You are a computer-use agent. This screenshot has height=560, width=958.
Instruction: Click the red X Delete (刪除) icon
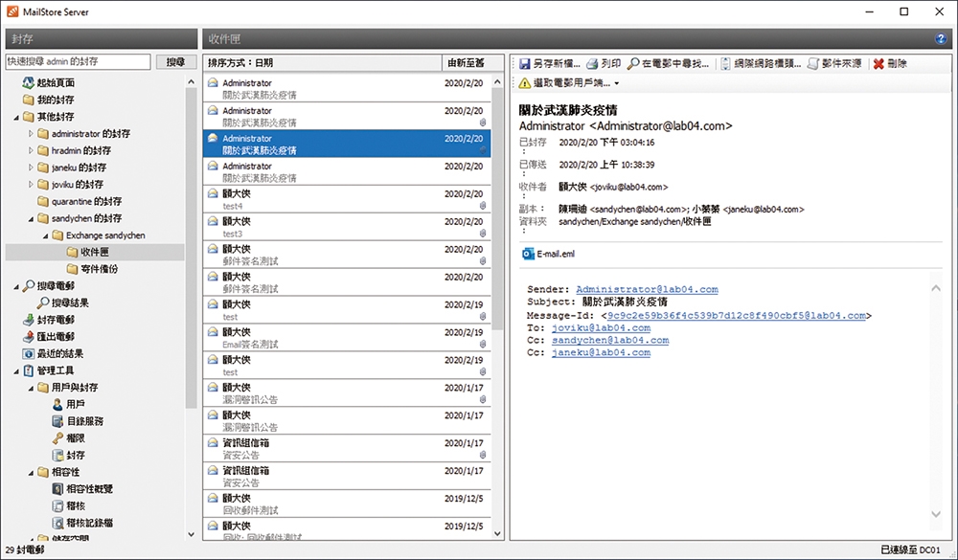point(878,63)
